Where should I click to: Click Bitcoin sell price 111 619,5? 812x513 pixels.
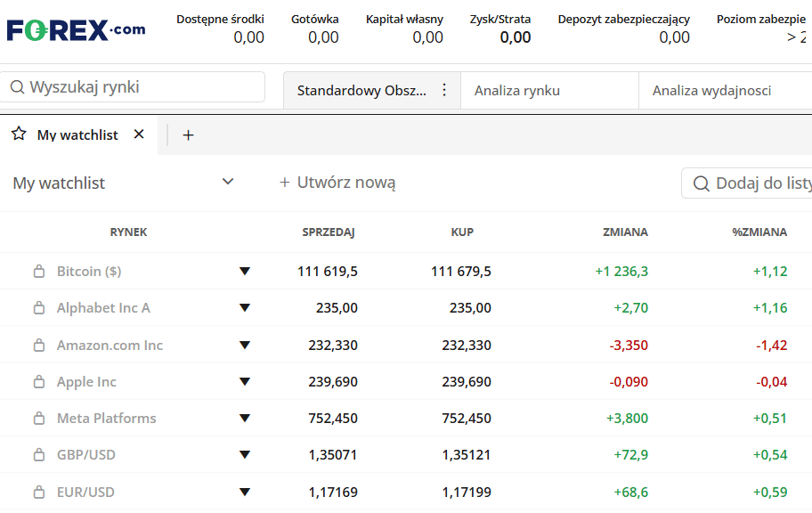click(328, 271)
